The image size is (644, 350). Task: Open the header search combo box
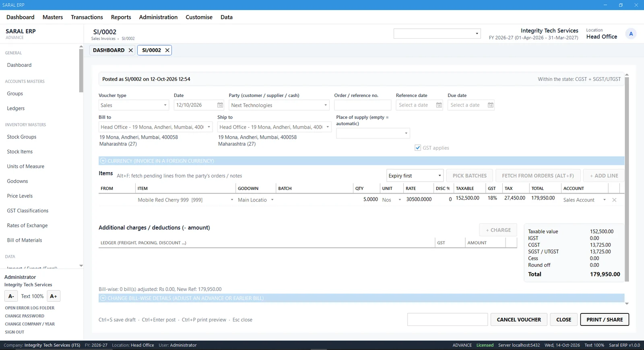click(437, 33)
